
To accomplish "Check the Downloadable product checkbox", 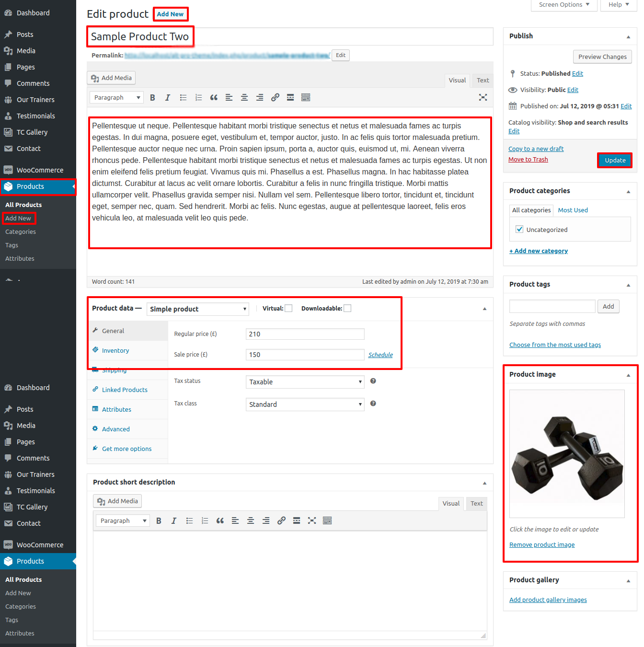I will pos(347,309).
